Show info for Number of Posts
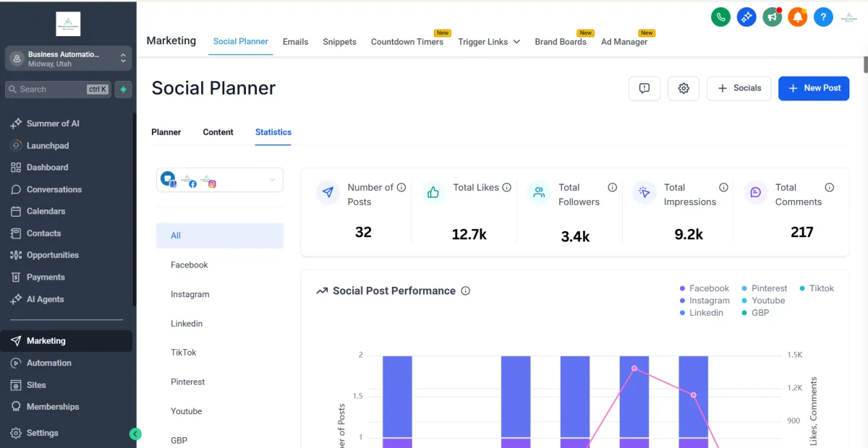The width and height of the screenshot is (868, 448). click(401, 187)
